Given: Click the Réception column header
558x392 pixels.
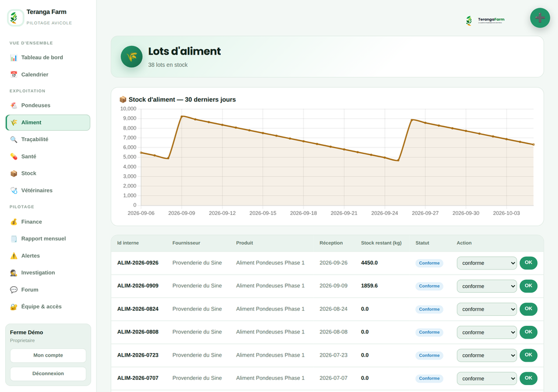Looking at the screenshot, I should click(x=331, y=243).
